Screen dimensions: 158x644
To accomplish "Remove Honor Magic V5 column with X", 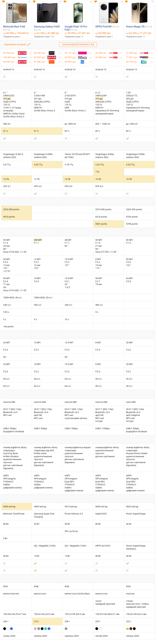I will [x=153, y=2].
